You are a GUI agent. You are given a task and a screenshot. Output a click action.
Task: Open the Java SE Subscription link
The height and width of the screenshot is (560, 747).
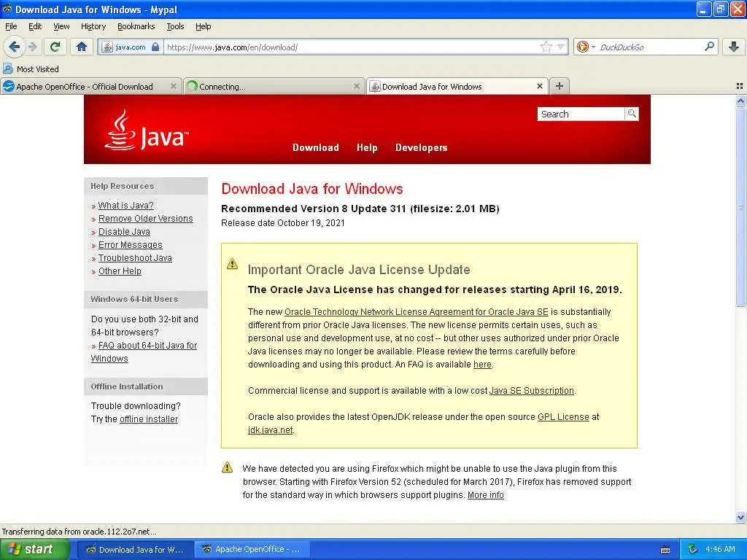point(532,391)
